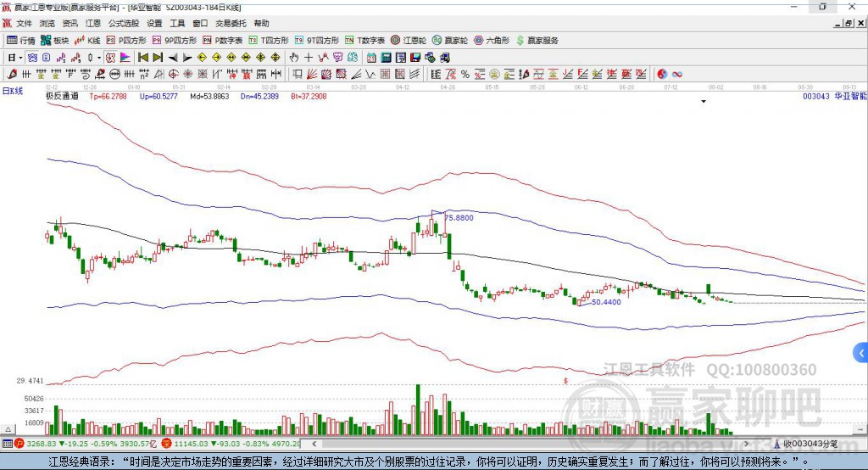Open the 文件 menu
This screenshot has height=470, width=868.
25,23
